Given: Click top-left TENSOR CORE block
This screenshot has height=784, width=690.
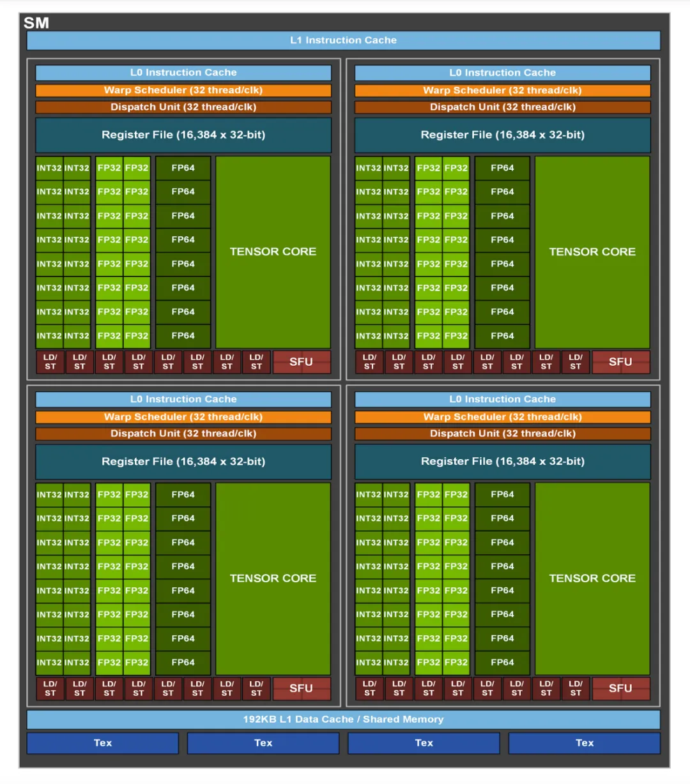Looking at the screenshot, I should [273, 252].
